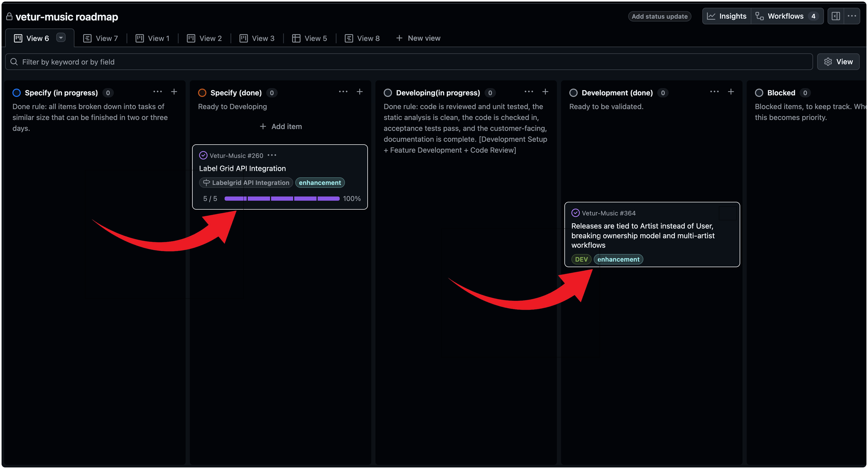The height and width of the screenshot is (469, 868).
Task: Click the purple 5/5 progress bar
Action: click(282, 199)
